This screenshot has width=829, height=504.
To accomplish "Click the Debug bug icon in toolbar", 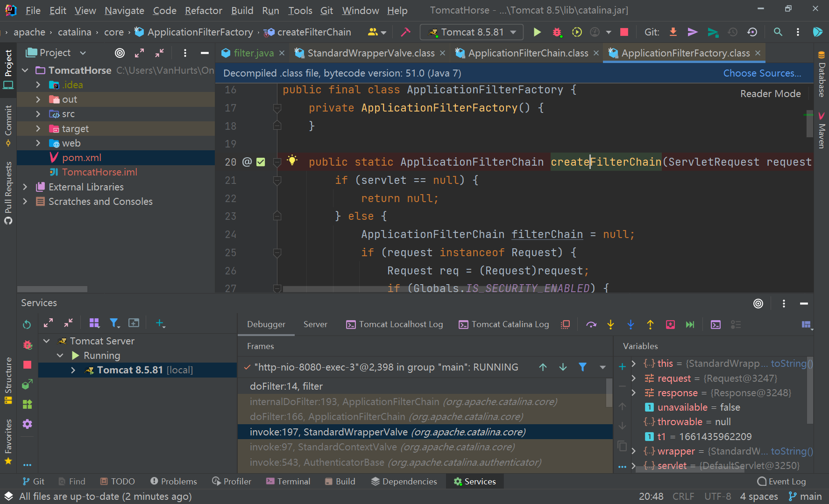I will (557, 32).
